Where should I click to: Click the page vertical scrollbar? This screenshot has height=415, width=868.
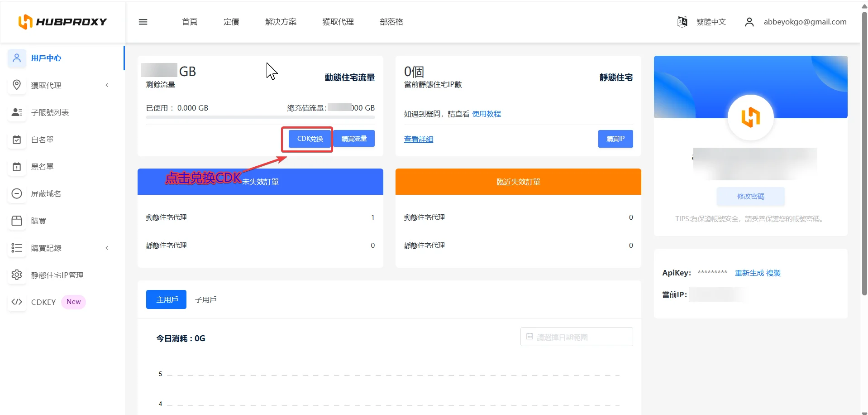click(864, 154)
